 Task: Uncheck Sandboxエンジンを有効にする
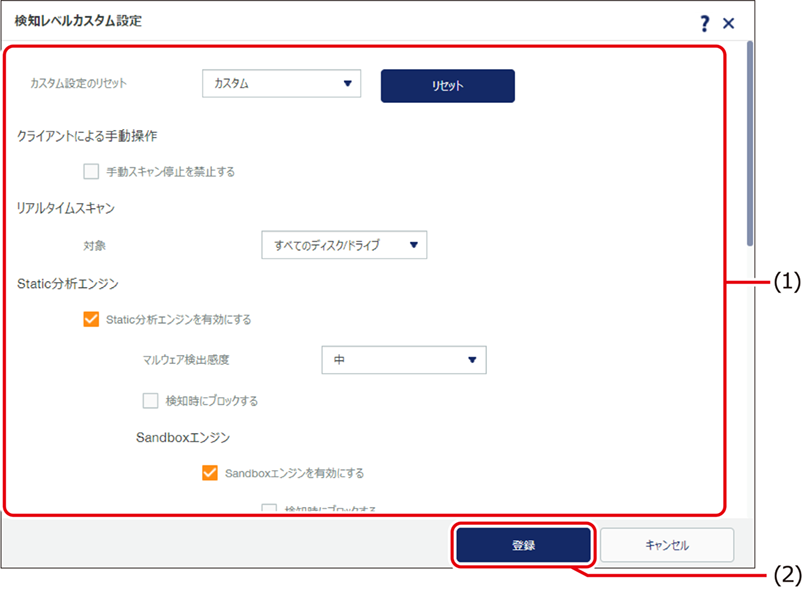click(x=210, y=472)
